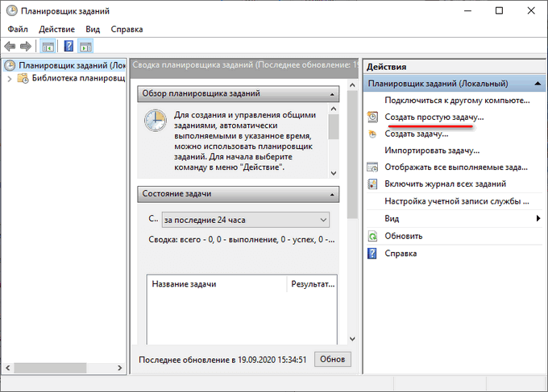Screen dimensions: 548x392
Task: Open the 'Действие' menu
Action: (x=56, y=29)
